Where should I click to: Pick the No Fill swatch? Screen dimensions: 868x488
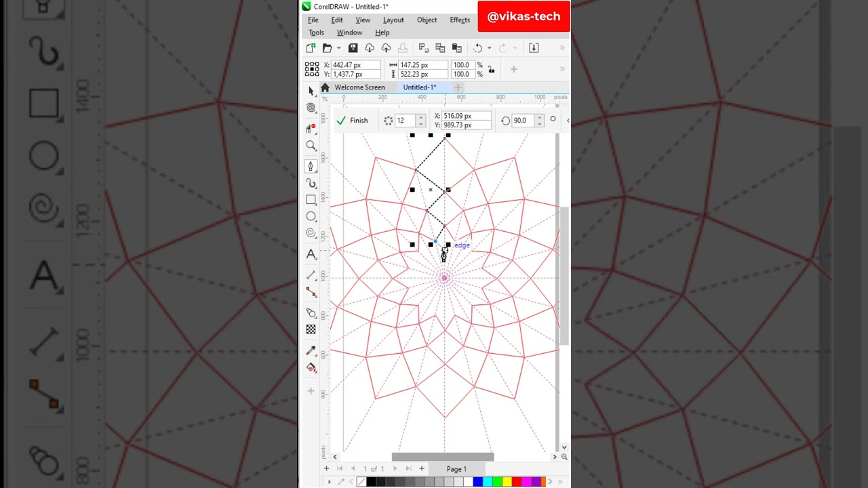[x=361, y=482]
